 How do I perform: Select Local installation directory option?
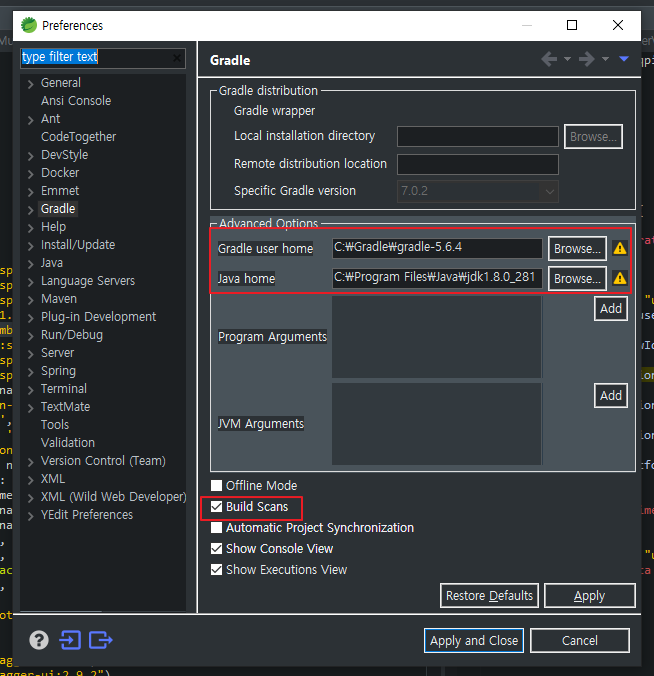(304, 136)
